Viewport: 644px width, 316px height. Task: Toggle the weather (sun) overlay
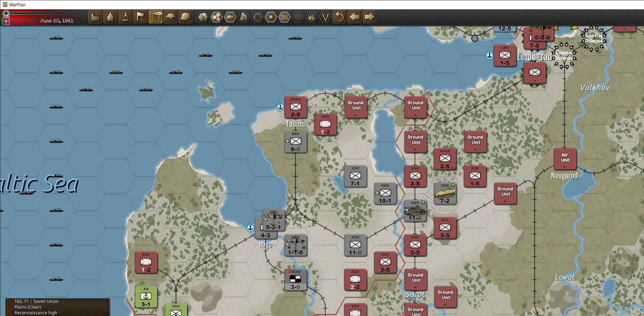pyautogui.click(x=271, y=17)
